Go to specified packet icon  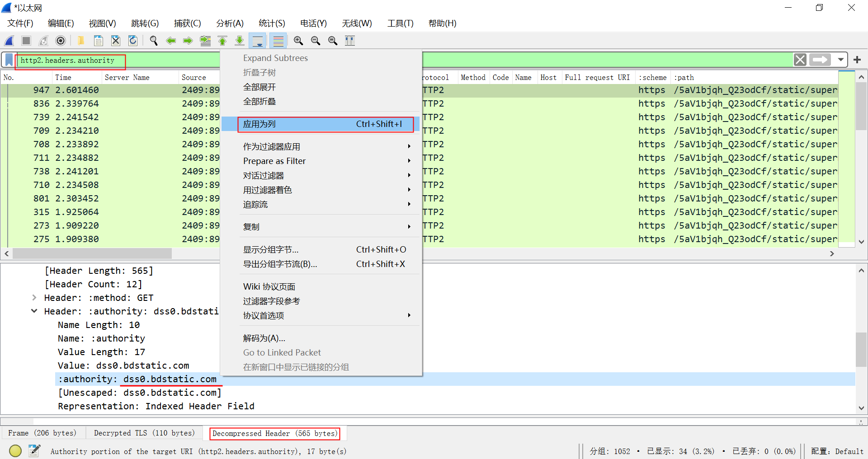click(x=205, y=41)
